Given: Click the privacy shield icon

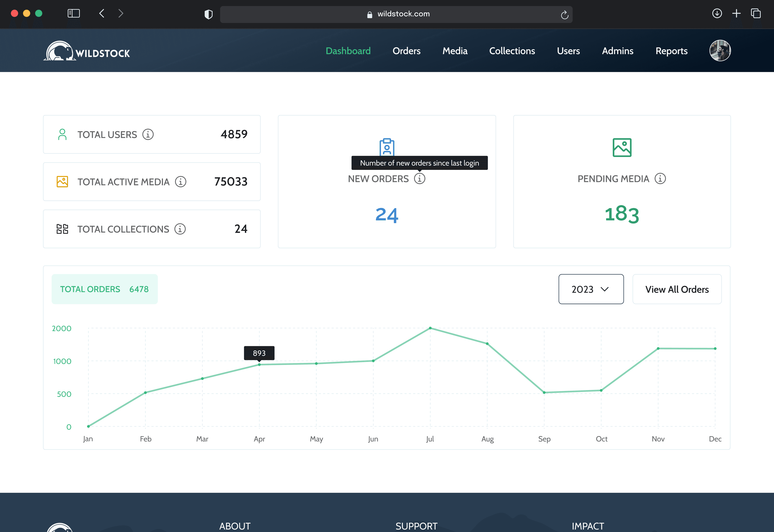Looking at the screenshot, I should tap(208, 14).
